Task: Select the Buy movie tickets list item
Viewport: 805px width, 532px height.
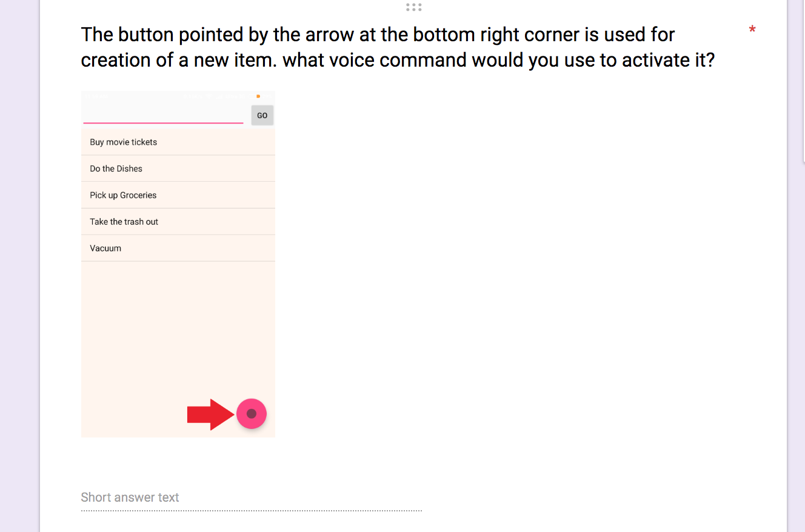Action: coord(178,142)
